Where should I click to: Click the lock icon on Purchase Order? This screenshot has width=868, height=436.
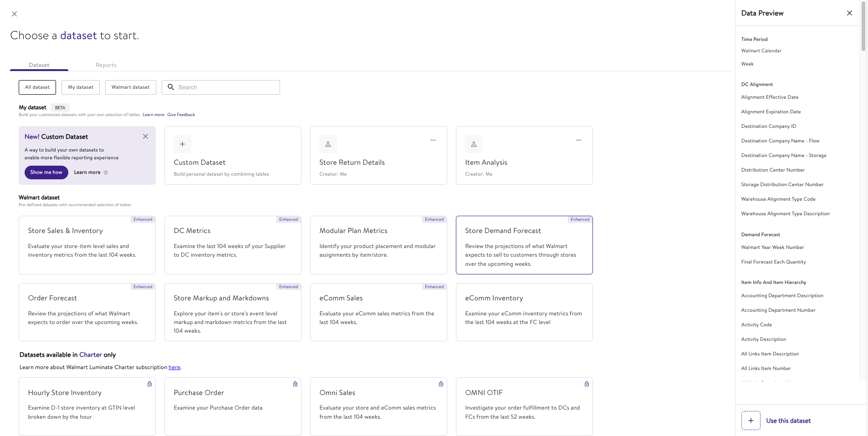295,384
